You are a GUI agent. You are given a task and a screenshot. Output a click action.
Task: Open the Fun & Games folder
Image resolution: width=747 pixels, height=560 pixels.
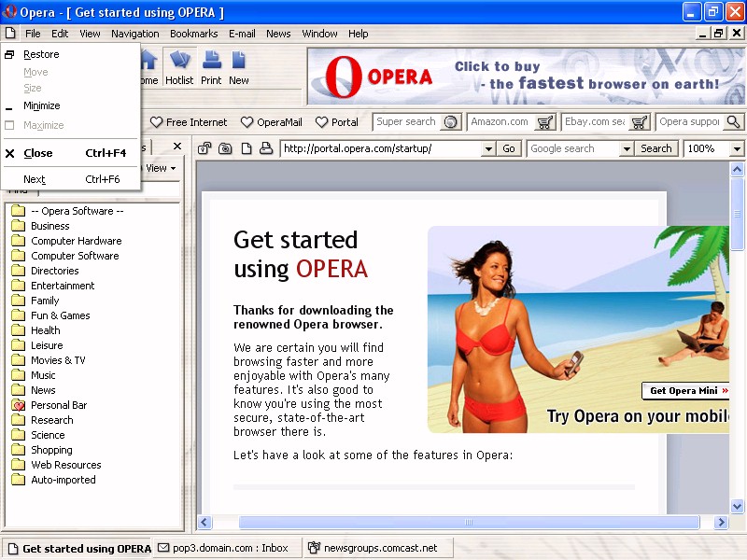[60, 315]
